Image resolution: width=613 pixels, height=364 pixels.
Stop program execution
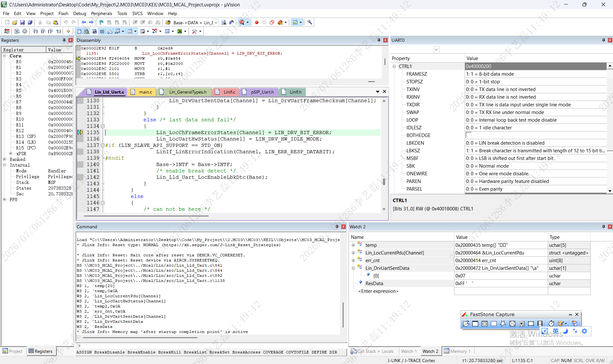pyautogui.click(x=25, y=31)
